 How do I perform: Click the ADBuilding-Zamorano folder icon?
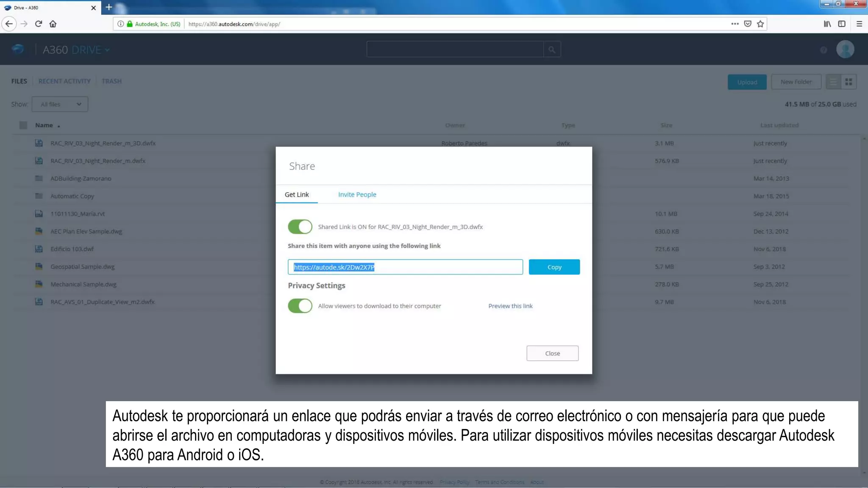pyautogui.click(x=39, y=178)
